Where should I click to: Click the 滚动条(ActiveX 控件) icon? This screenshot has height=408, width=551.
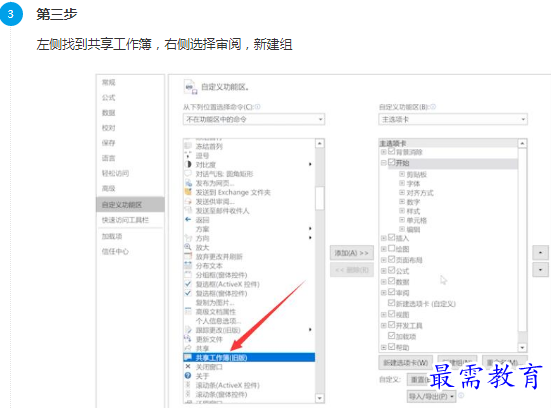[188, 385]
